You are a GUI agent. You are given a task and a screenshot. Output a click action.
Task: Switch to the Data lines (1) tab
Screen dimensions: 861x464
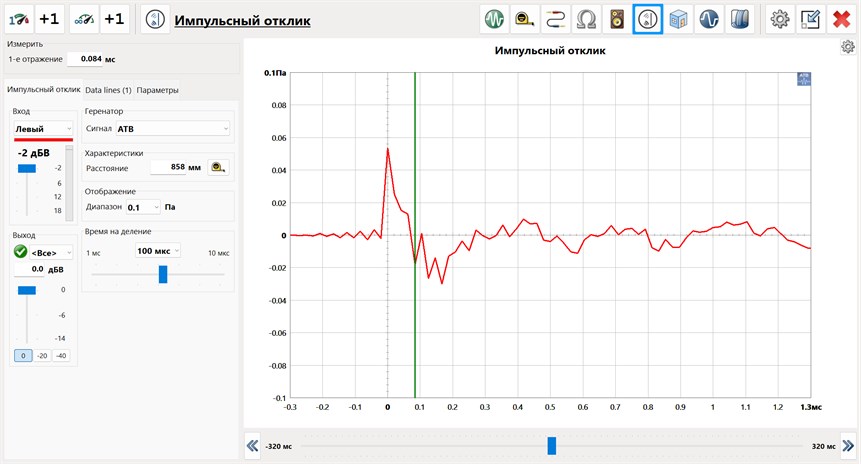(108, 90)
